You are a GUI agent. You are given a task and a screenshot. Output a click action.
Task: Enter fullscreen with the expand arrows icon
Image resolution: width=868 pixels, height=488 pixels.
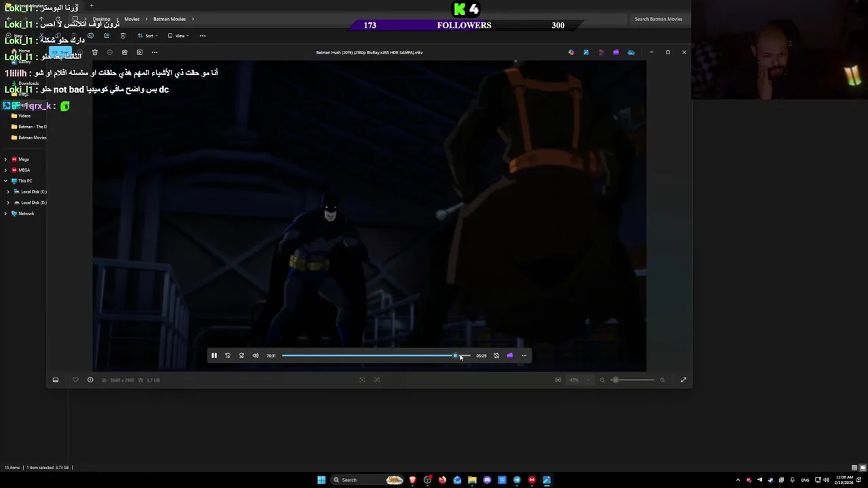click(683, 380)
